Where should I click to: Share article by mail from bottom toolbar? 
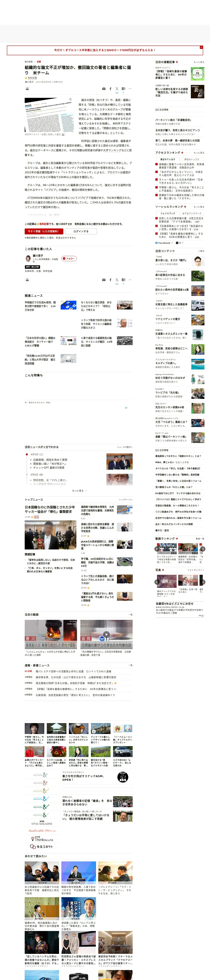pyautogui.click(x=104, y=280)
